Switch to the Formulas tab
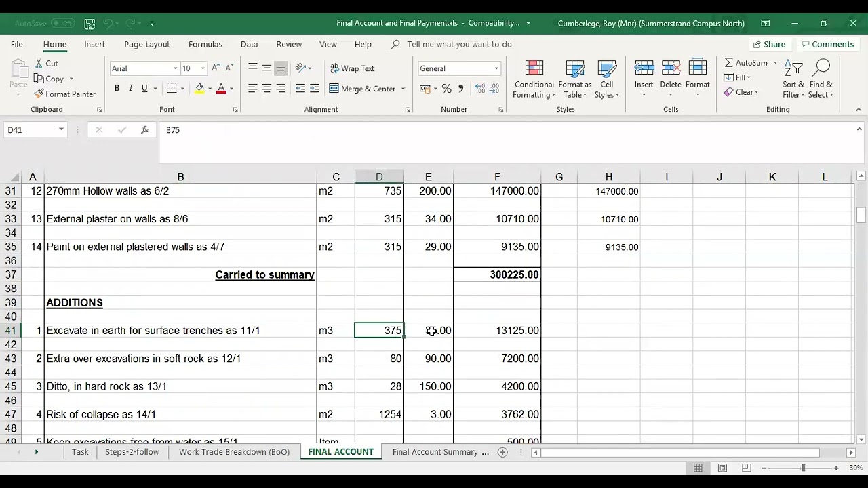868x488 pixels. [x=205, y=44]
